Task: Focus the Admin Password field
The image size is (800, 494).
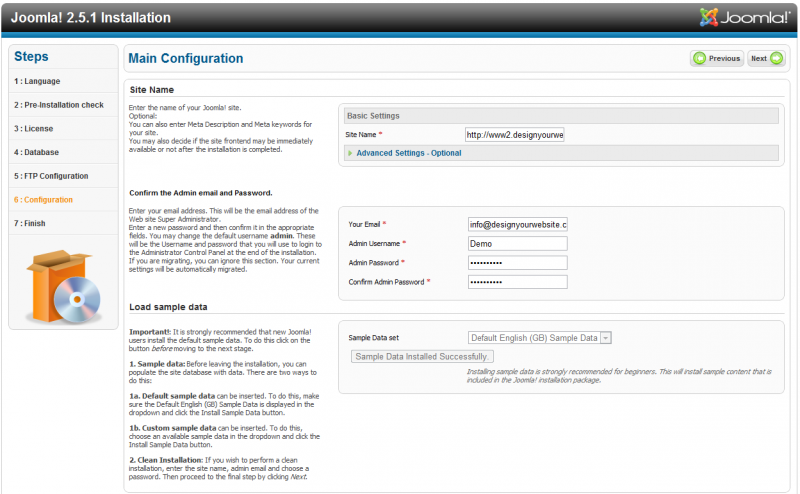Action: click(x=517, y=263)
